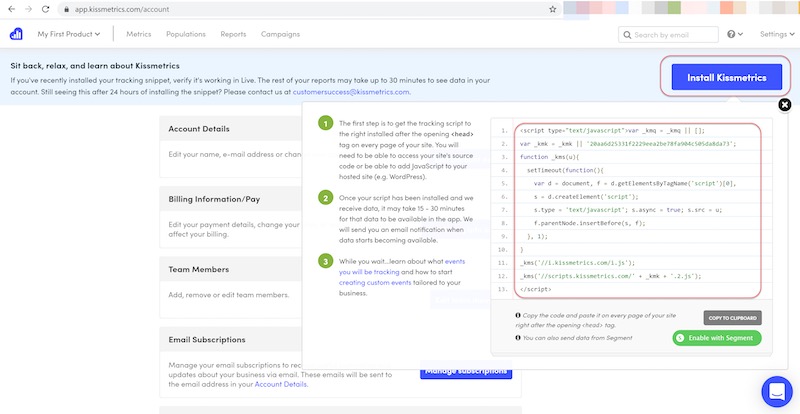Click the site padlock icon in address bar
800x414 pixels.
66,10
